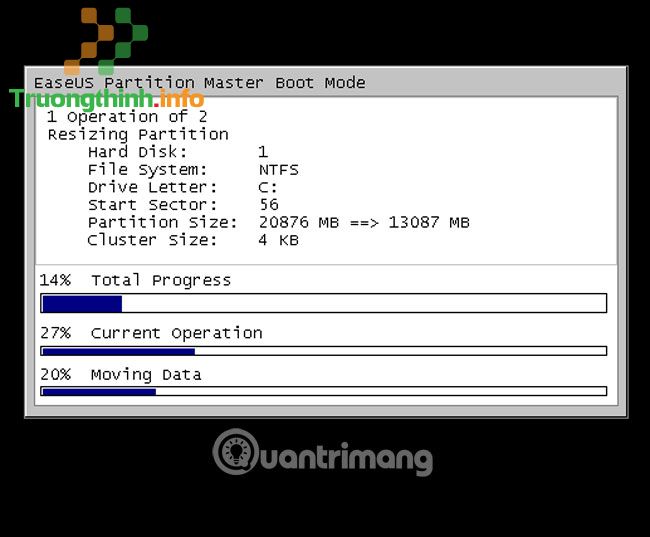Image resolution: width=650 pixels, height=537 pixels.
Task: Click the 'File System:' label
Action: click(148, 170)
